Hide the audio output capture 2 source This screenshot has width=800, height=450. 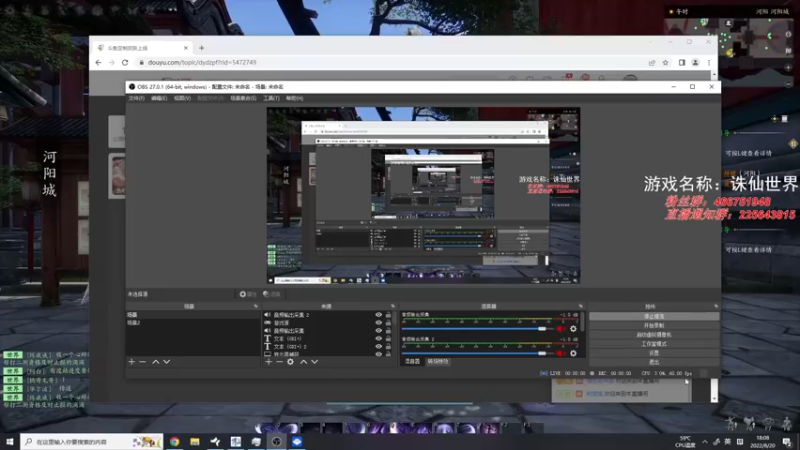[379, 315]
